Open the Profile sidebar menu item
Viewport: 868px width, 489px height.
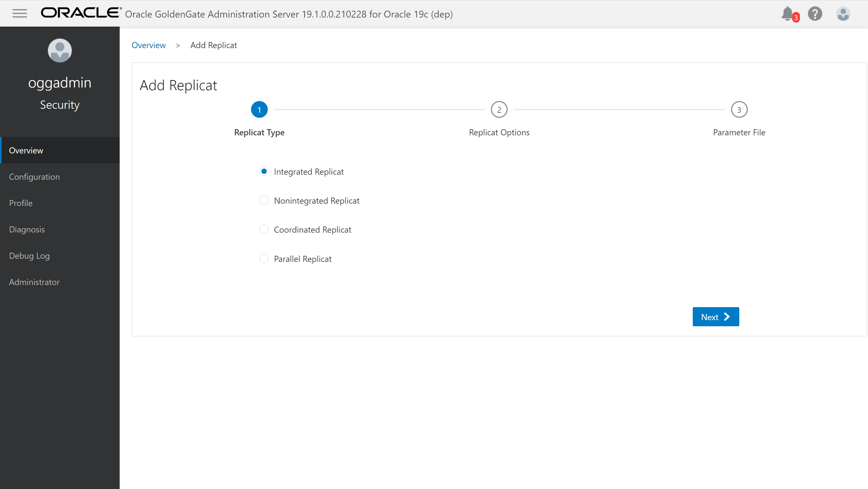coord(21,203)
